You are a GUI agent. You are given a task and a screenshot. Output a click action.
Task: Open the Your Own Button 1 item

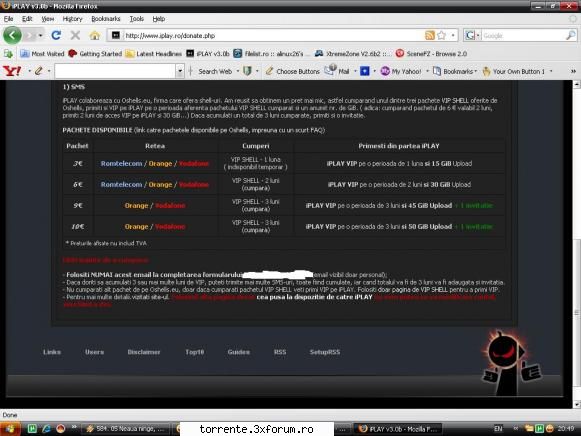point(514,71)
